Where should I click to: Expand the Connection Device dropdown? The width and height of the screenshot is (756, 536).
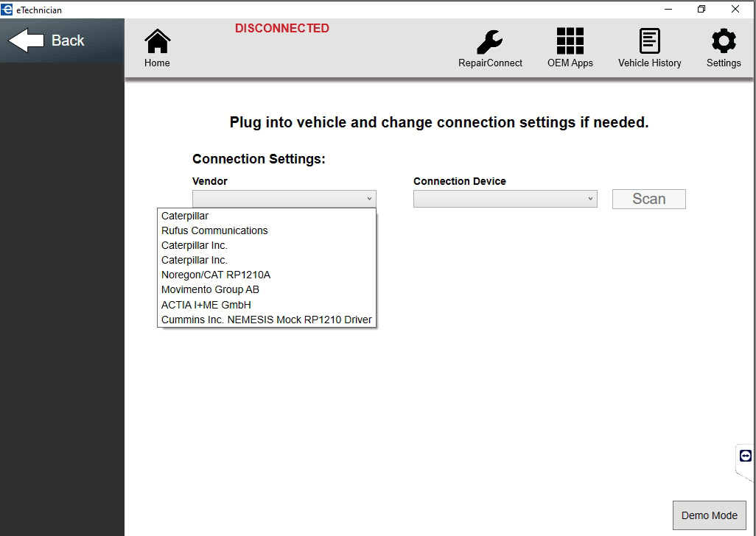coord(505,199)
